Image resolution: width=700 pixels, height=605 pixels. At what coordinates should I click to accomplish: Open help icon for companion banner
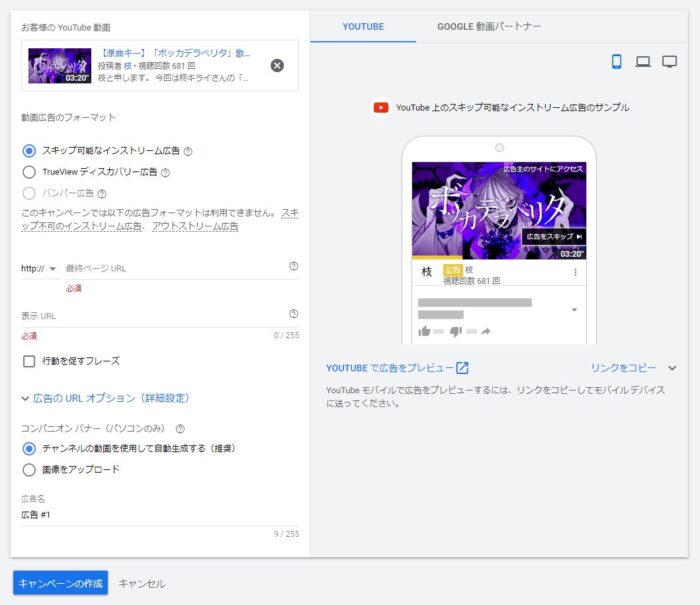180,429
